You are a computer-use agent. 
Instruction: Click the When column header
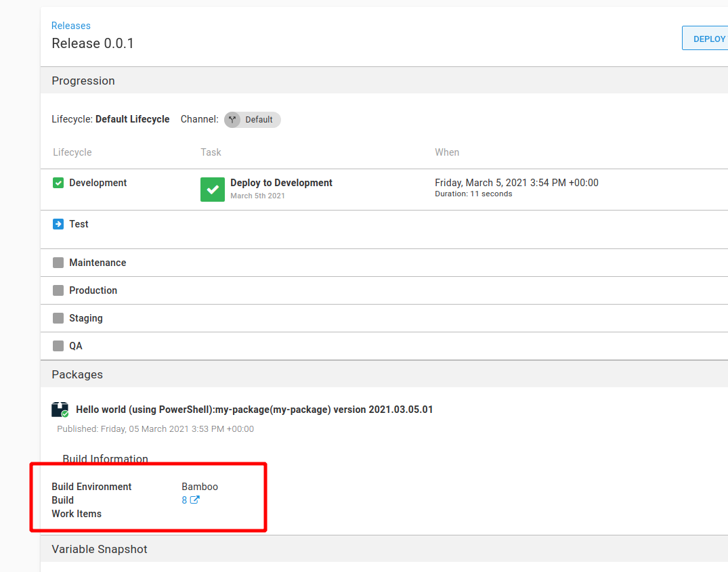[x=447, y=152]
